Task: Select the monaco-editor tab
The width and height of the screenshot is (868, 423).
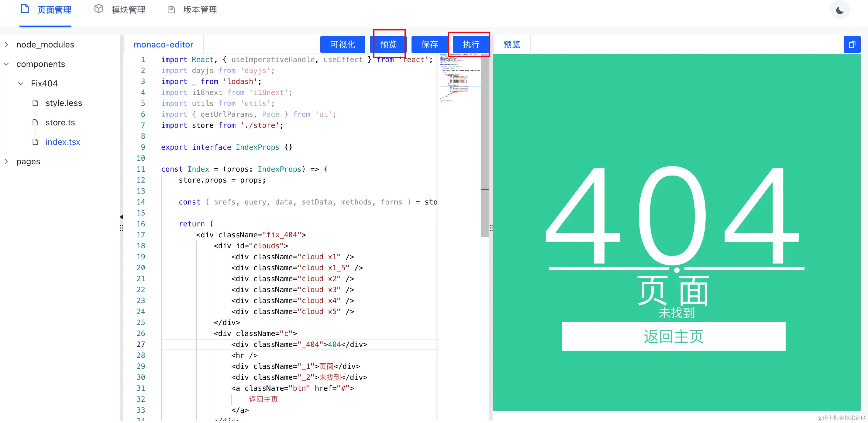Action: coord(164,44)
